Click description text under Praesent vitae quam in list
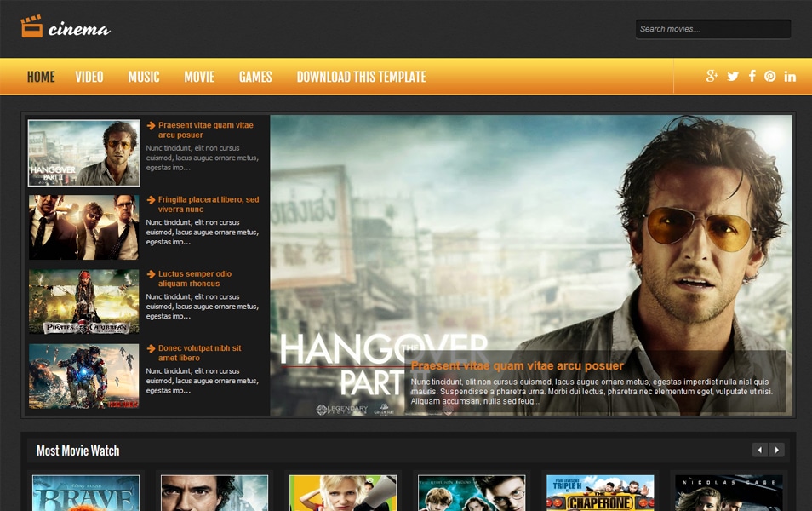The width and height of the screenshot is (812, 511). [x=202, y=158]
